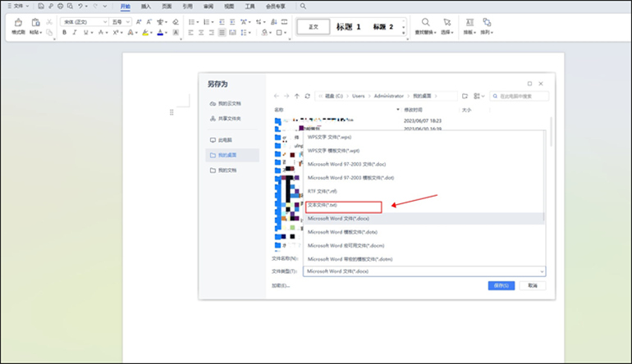Switch to the 插入 ribbon tab

(146, 6)
